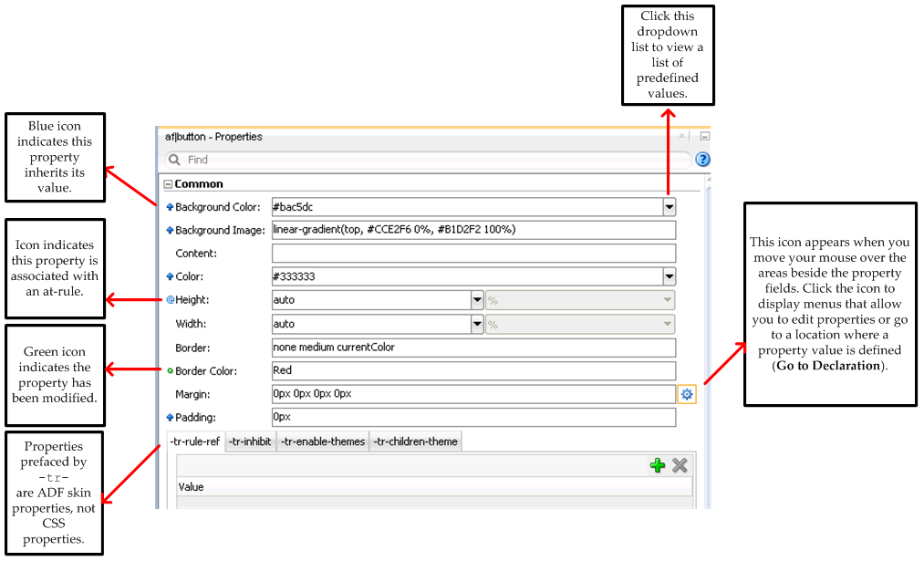The width and height of the screenshot is (924, 561).
Task: Click the Content: property label
Action: (196, 254)
